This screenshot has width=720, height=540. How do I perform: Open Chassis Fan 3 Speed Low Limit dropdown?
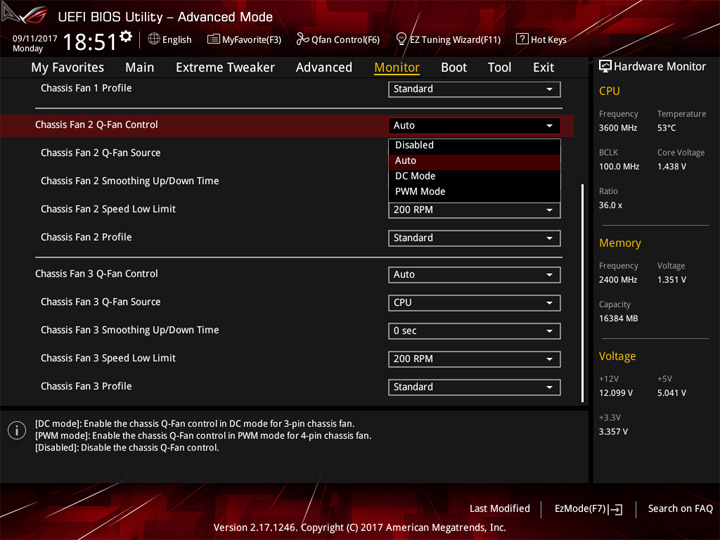(474, 359)
